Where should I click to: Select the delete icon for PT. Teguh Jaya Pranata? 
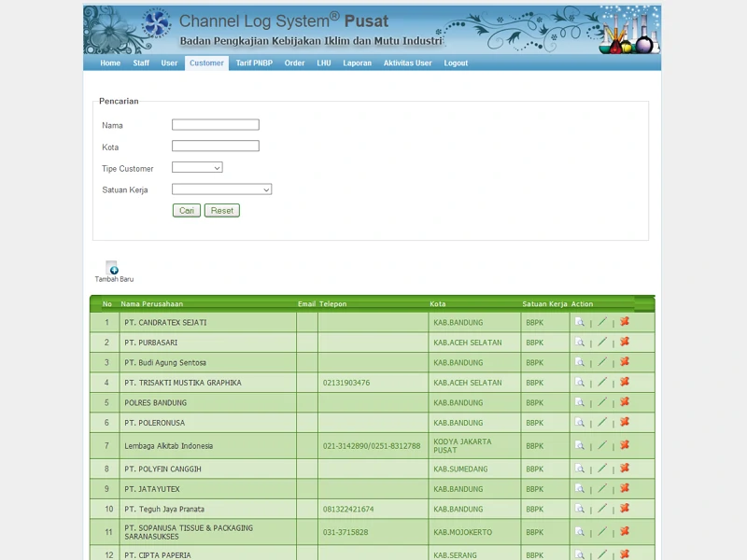pos(625,509)
